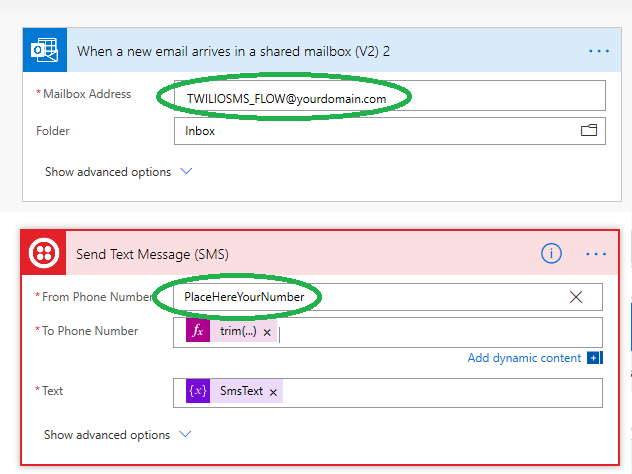Image resolution: width=632 pixels, height=474 pixels.
Task: Expand advanced options in the mailbox trigger
Action: click(x=118, y=172)
